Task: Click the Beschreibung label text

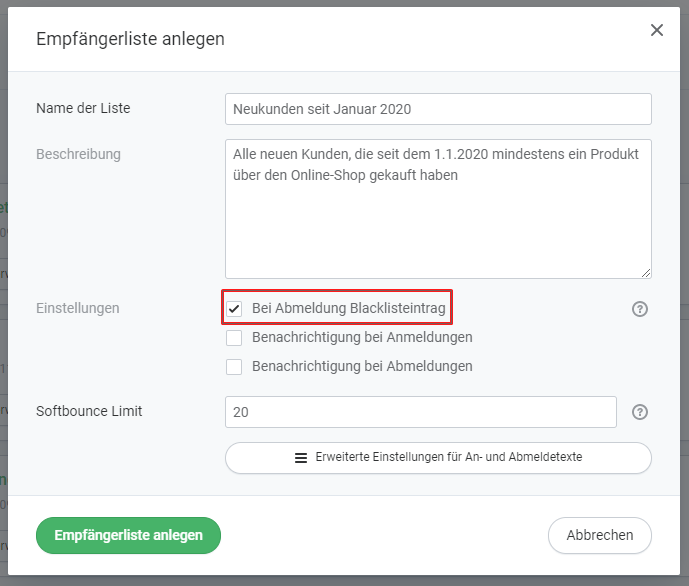Action: 78,154
